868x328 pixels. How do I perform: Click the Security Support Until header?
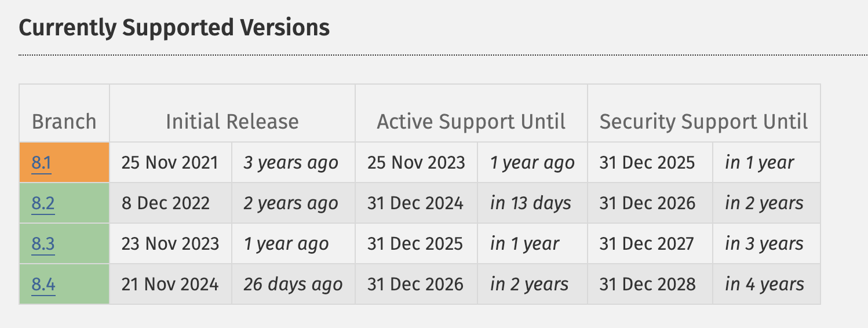[x=704, y=122]
